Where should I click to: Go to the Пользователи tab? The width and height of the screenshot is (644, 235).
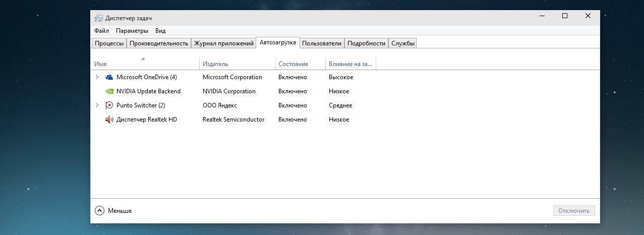pos(322,43)
